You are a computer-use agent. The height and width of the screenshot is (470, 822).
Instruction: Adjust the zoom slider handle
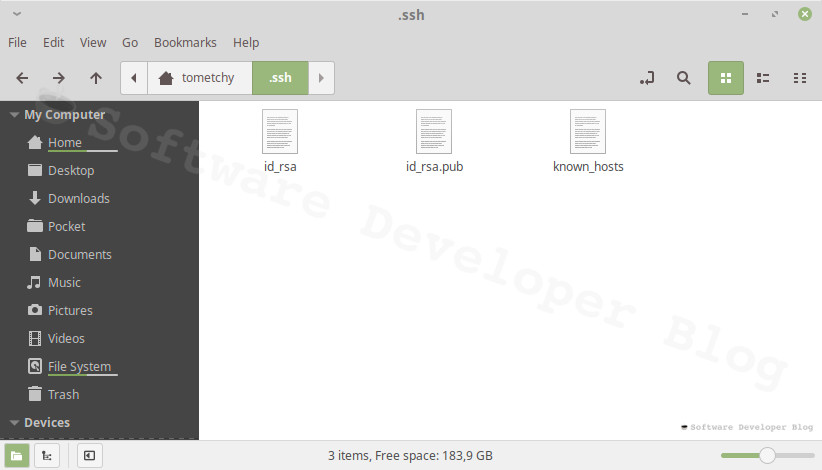point(767,455)
